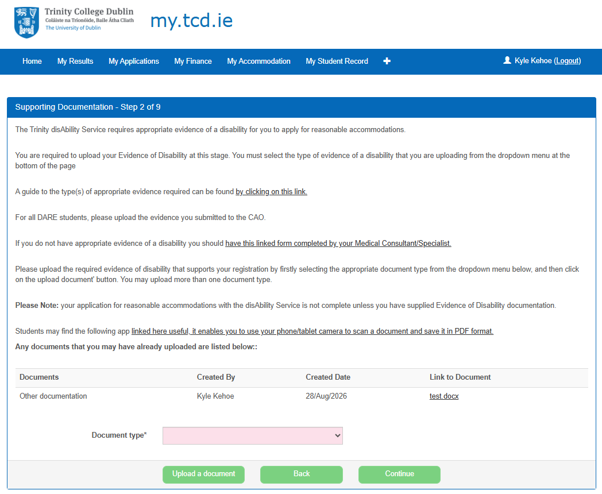Click the Back button
The height and width of the screenshot is (494, 602).
coord(301,474)
